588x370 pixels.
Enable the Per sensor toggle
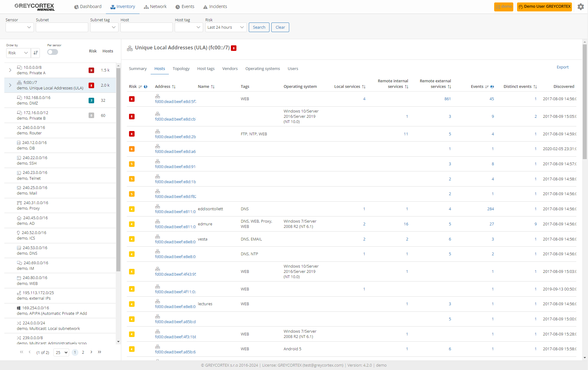(x=52, y=52)
